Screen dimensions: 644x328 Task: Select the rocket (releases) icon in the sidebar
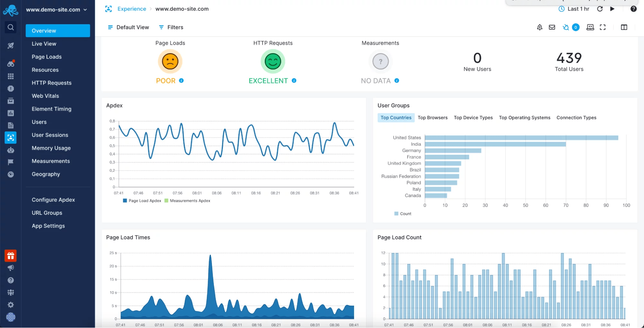click(10, 45)
